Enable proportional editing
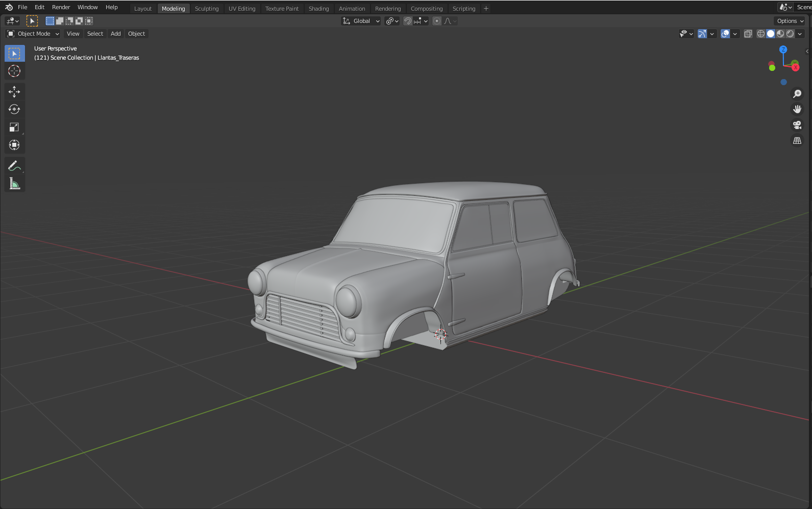Viewport: 812px width, 509px height. coord(437,21)
